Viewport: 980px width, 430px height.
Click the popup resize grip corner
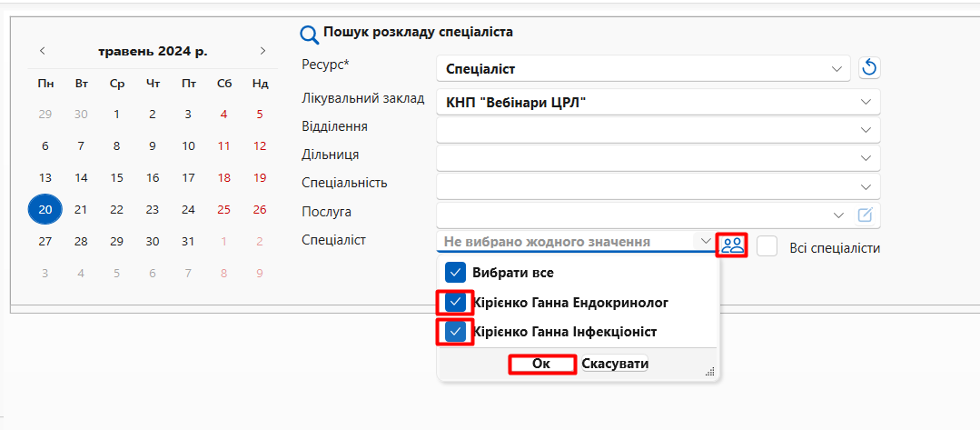point(709,372)
